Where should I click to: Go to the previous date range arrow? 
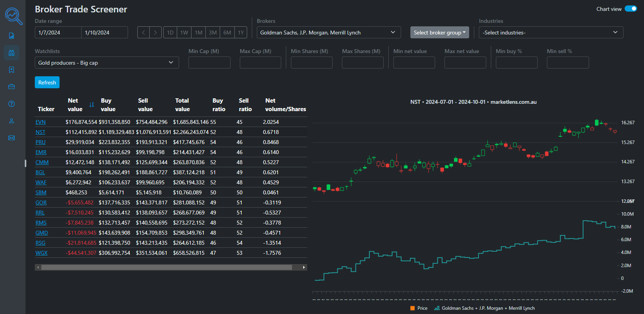click(143, 33)
